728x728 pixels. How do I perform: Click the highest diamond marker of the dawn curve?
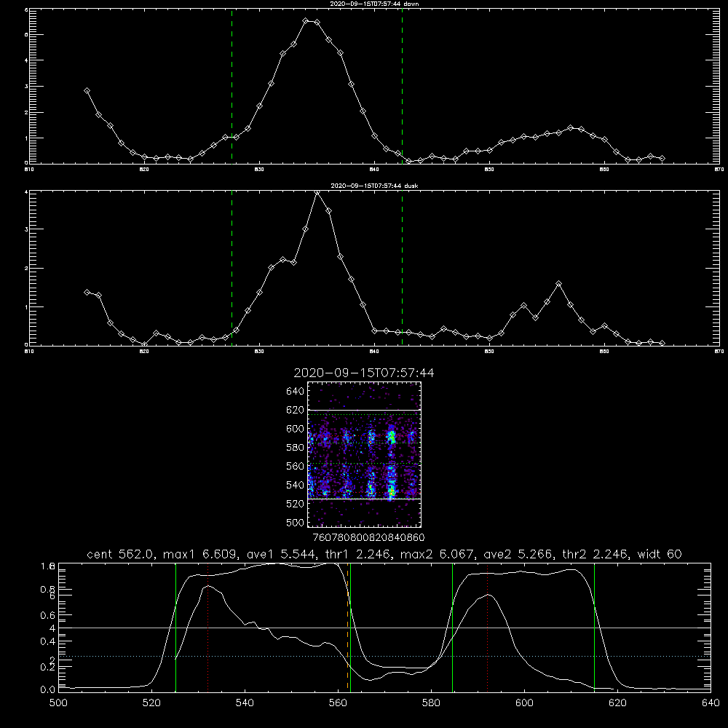pos(306,21)
